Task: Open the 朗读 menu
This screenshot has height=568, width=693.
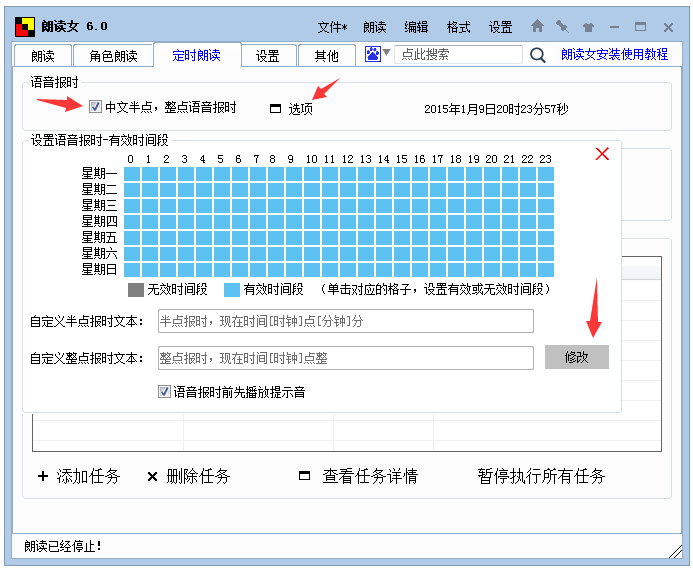Action: coord(375,27)
